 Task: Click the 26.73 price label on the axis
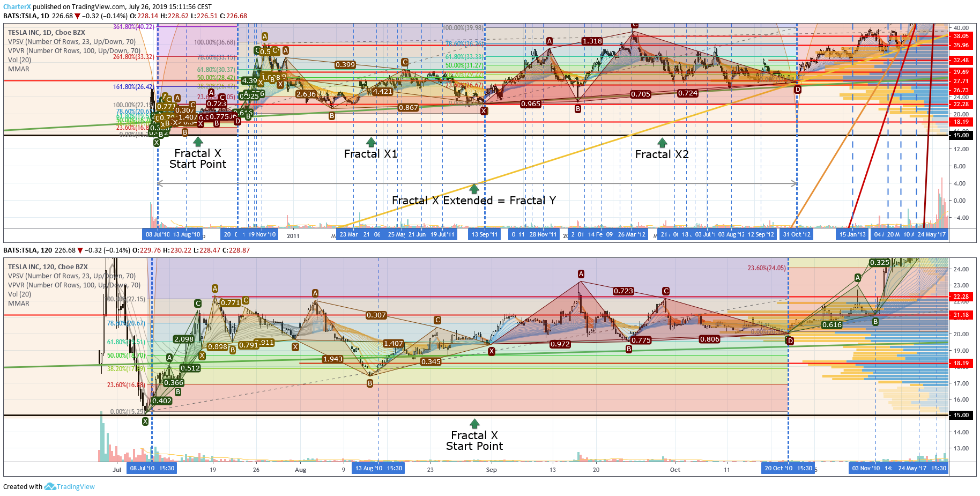(x=961, y=90)
